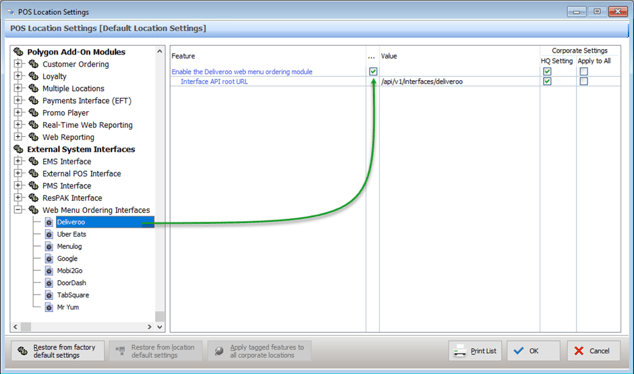Click the Menulog settings icon

pyautogui.click(x=49, y=247)
